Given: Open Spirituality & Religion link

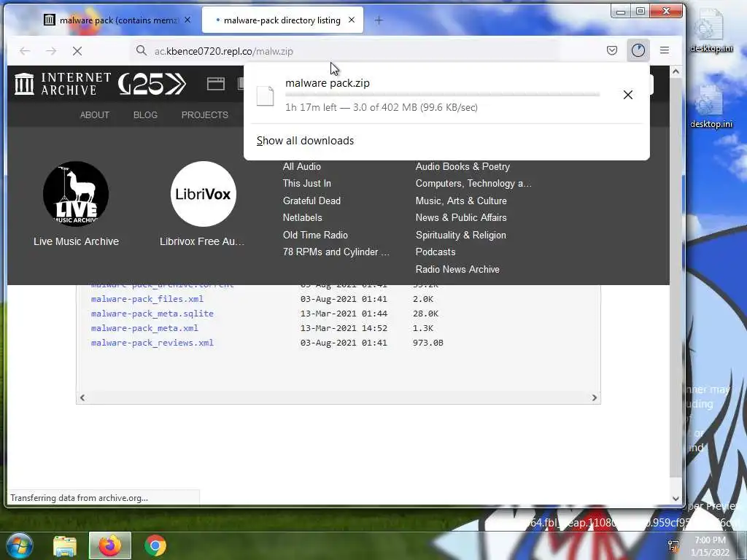Looking at the screenshot, I should tap(461, 236).
